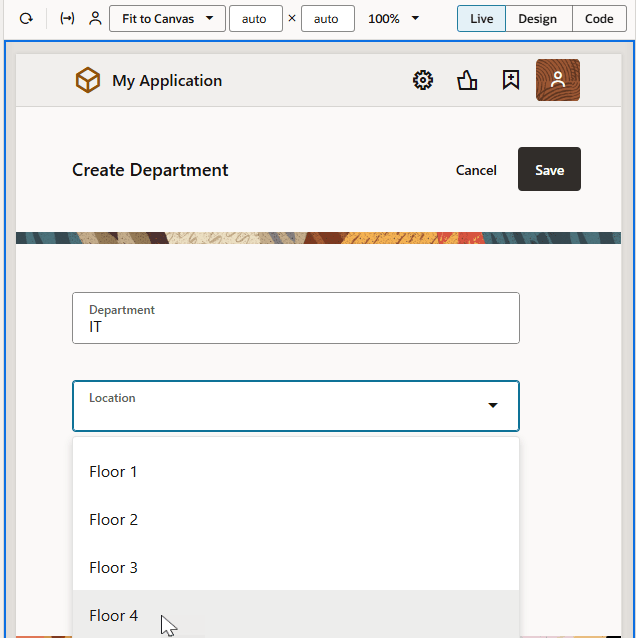Click the thumbs up icon
This screenshot has height=638, width=636.
[467, 80]
